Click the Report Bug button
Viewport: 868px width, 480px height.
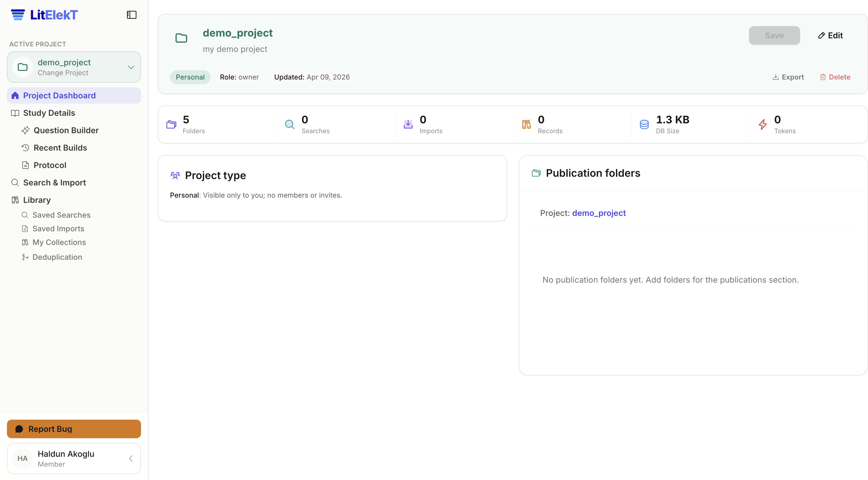[74, 429]
